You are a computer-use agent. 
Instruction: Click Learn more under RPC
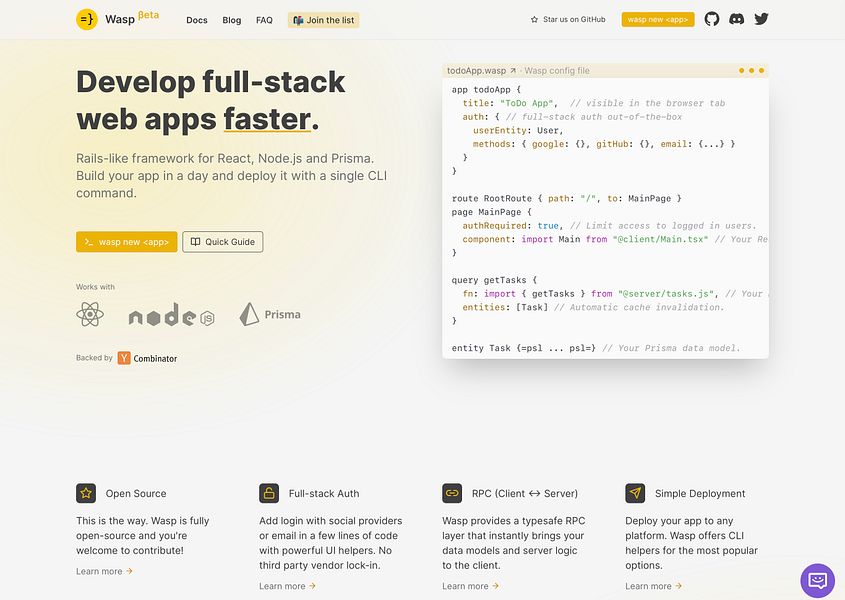470,586
